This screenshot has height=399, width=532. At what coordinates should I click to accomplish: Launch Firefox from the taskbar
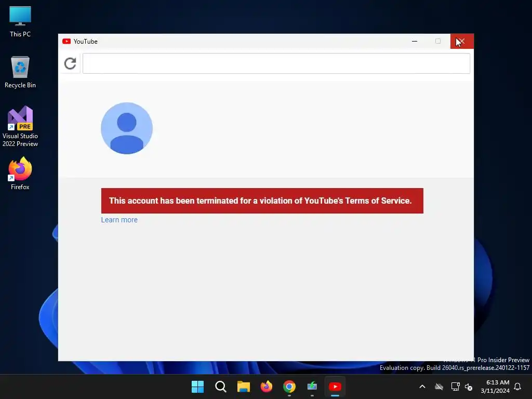[267, 387]
